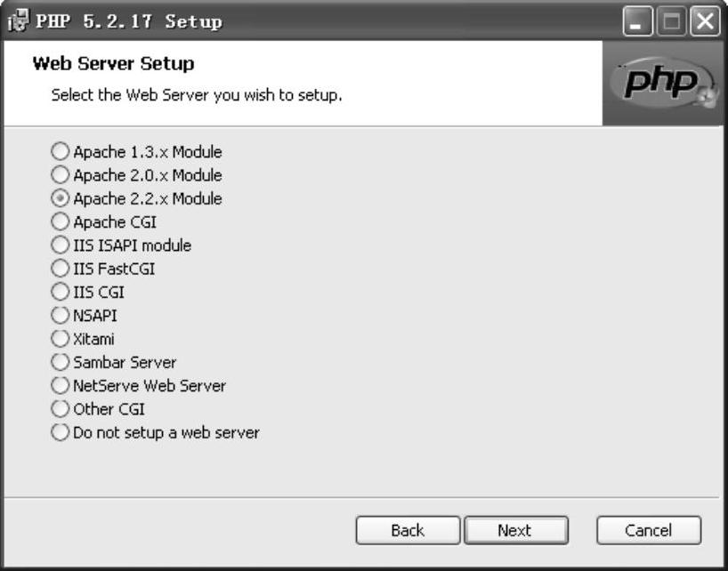Minimize the PHP Setup window

click(637, 21)
